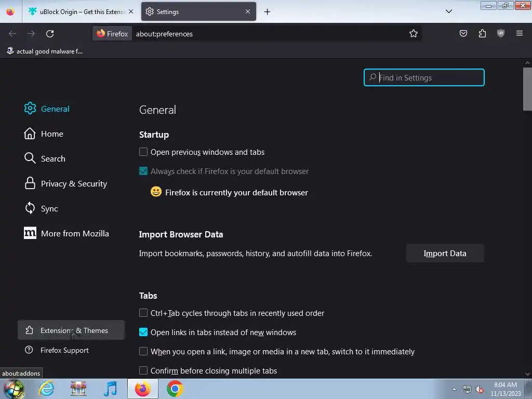Open the Privacy & Security category
Image resolution: width=532 pixels, height=399 pixels.
[65, 183]
